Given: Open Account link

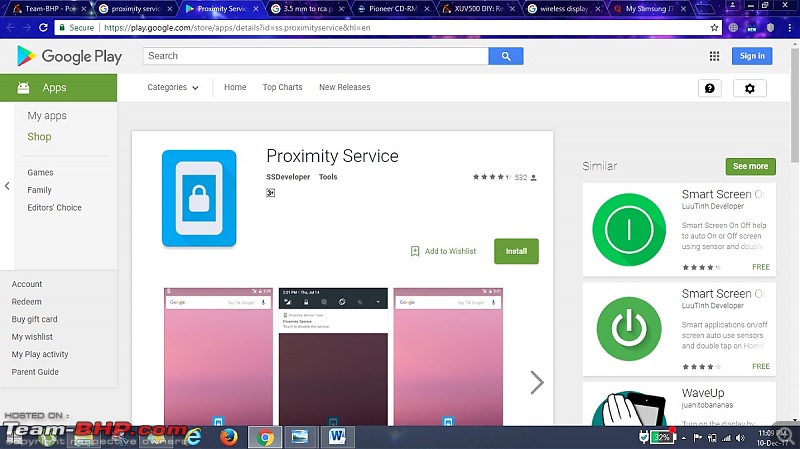Looking at the screenshot, I should [27, 284].
